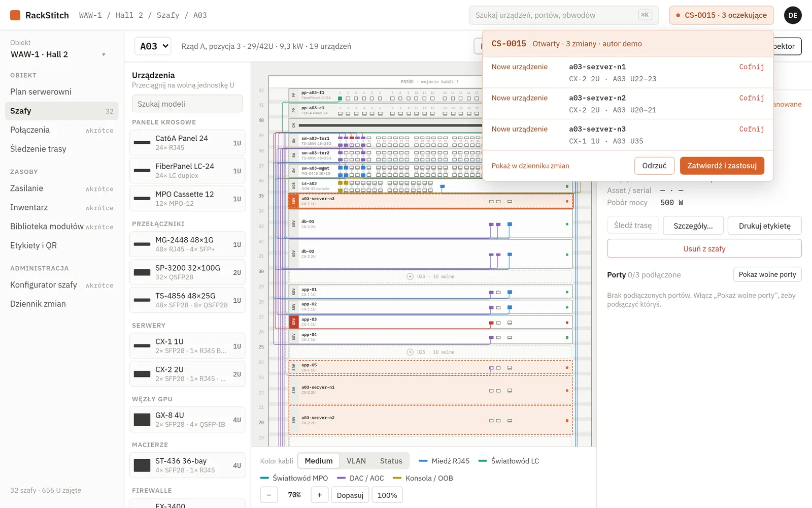Click Cofnij for a03-server-n3
Viewport: 812px width, 508px height.
[x=752, y=129]
